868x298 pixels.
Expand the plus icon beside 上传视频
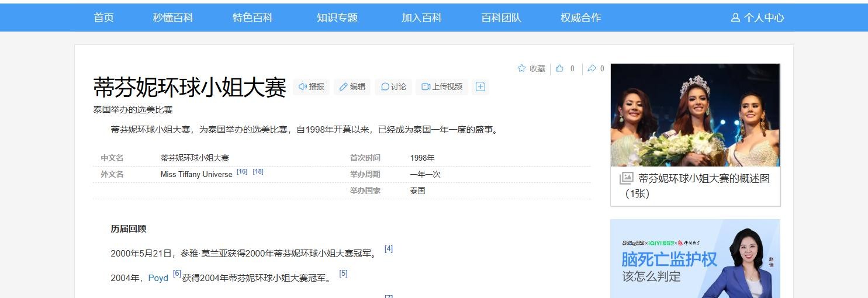click(480, 86)
